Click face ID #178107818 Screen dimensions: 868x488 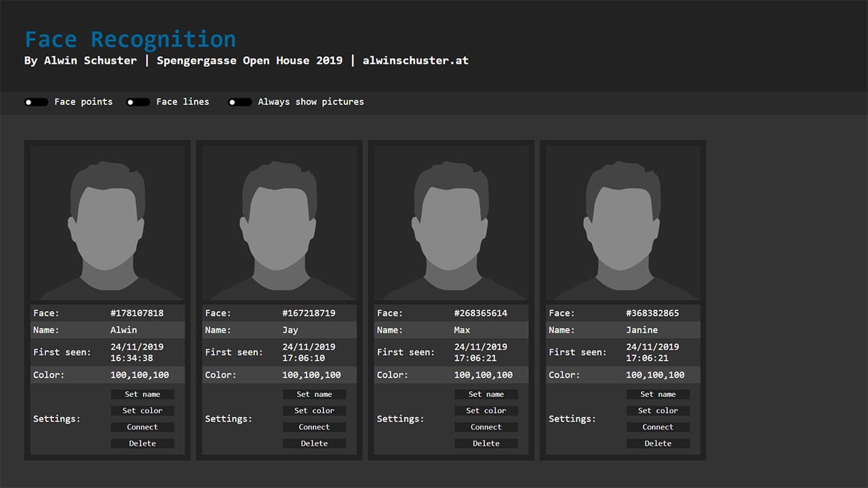[x=137, y=313]
